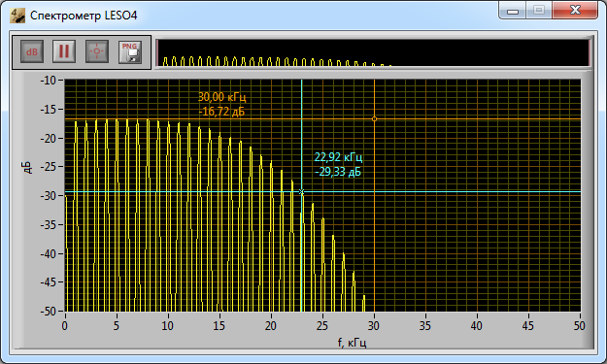The image size is (607, 364).
Task: Save the plot as PNG
Action: tap(130, 52)
